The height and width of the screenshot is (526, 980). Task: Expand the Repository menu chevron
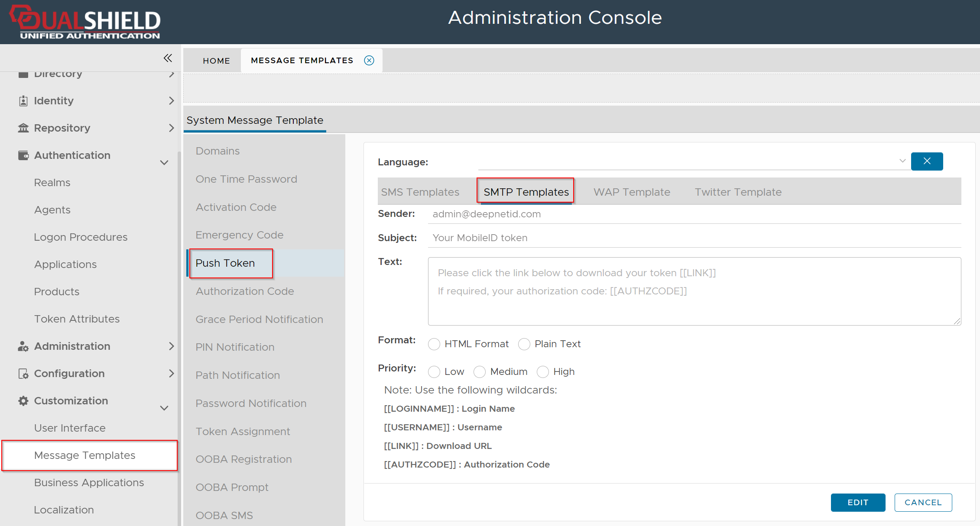[171, 128]
